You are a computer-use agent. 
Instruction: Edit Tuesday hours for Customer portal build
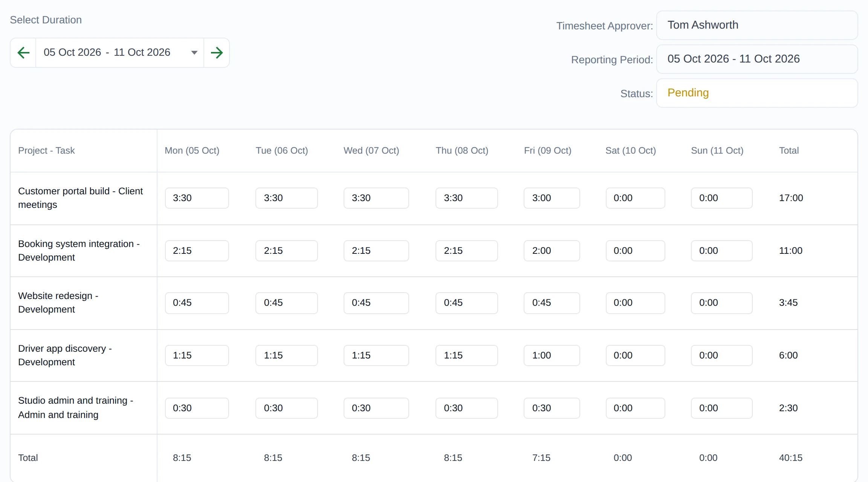tap(287, 198)
